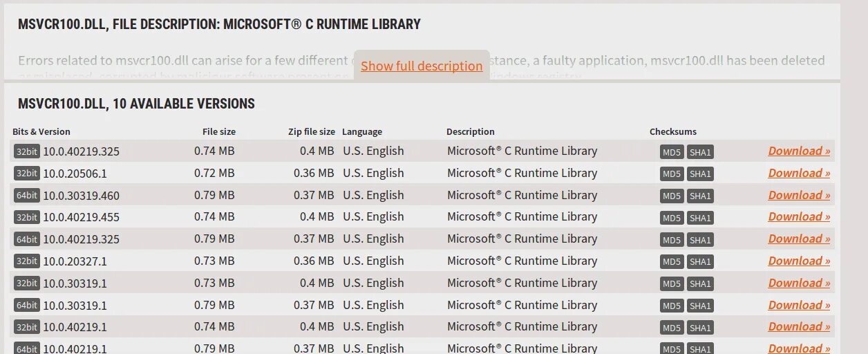Show MD5 checksum for 10.0.20506.1
The width and height of the screenshot is (868, 354).
[x=672, y=174]
